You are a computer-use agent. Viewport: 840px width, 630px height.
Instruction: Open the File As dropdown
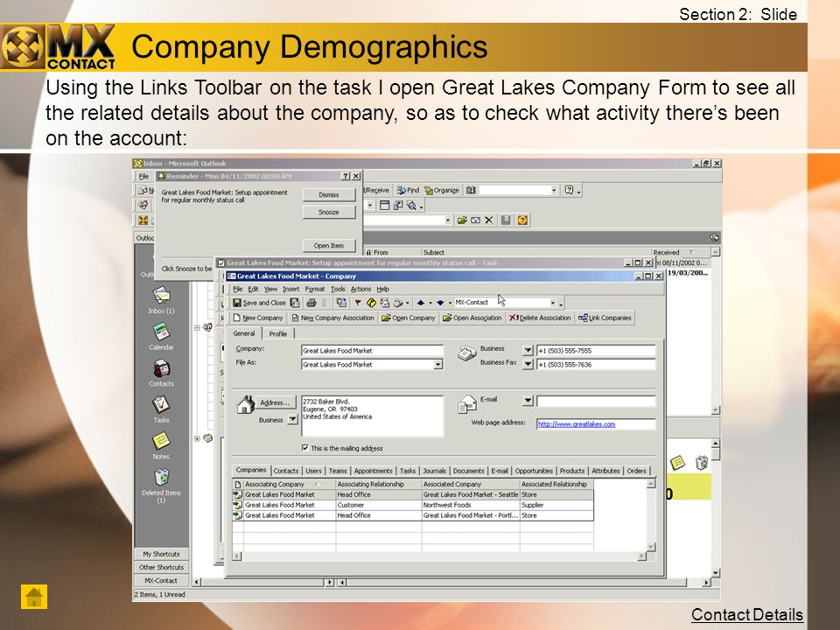(x=438, y=364)
